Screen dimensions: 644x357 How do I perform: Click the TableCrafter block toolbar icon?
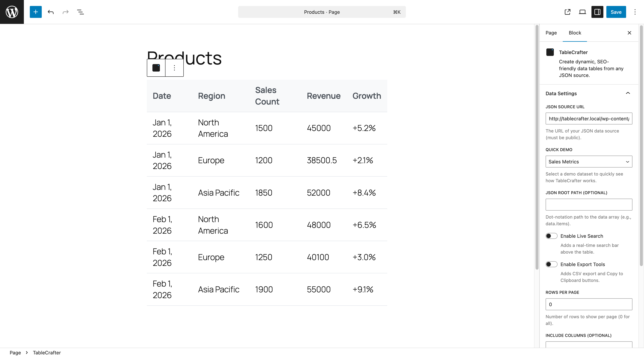pos(156,68)
